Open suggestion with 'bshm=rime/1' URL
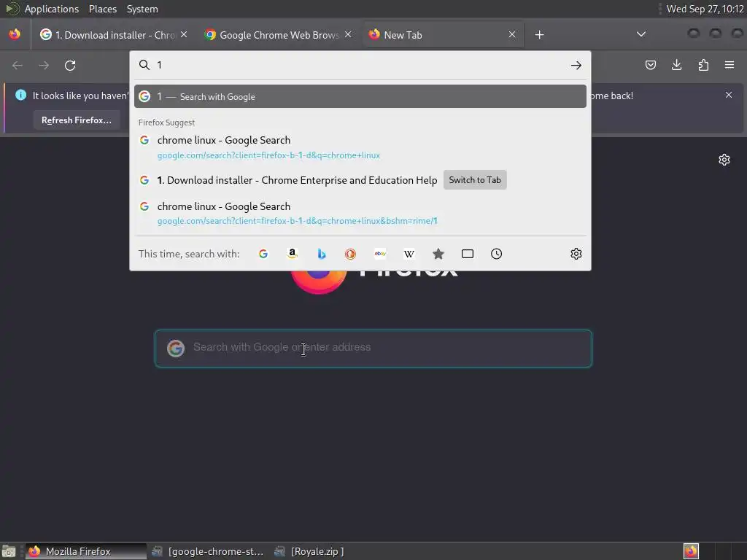Image resolution: width=747 pixels, height=560 pixels. coord(360,214)
